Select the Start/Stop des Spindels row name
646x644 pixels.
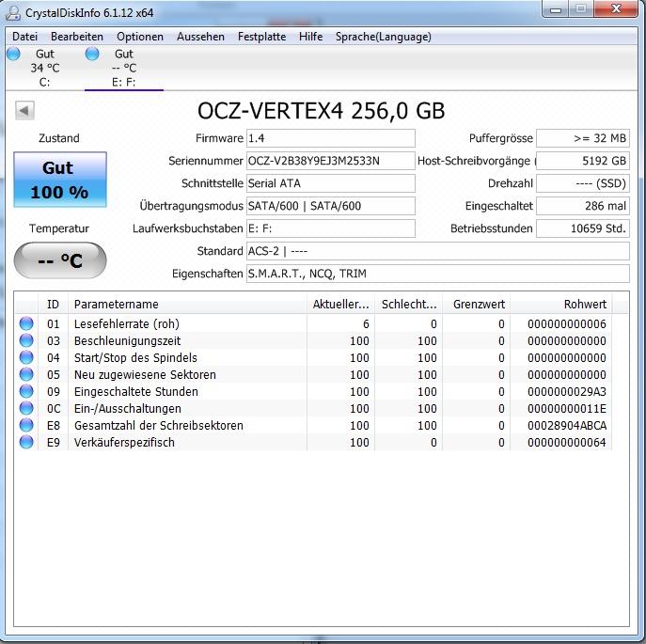tap(135, 357)
